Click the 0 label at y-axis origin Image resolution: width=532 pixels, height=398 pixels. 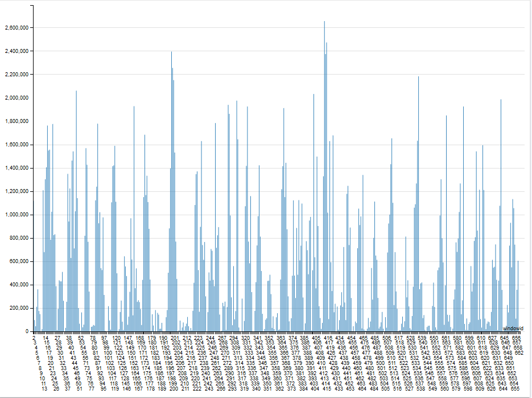(26, 331)
